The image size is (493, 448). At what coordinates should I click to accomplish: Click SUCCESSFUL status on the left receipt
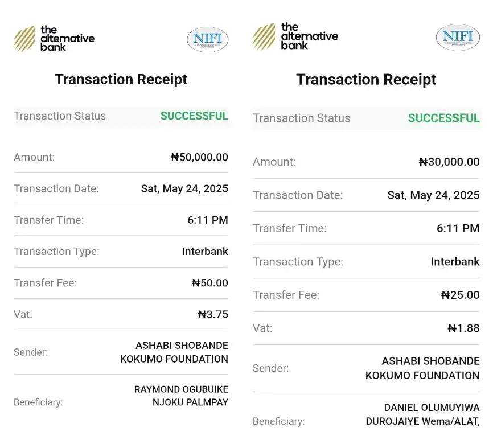pyautogui.click(x=194, y=116)
